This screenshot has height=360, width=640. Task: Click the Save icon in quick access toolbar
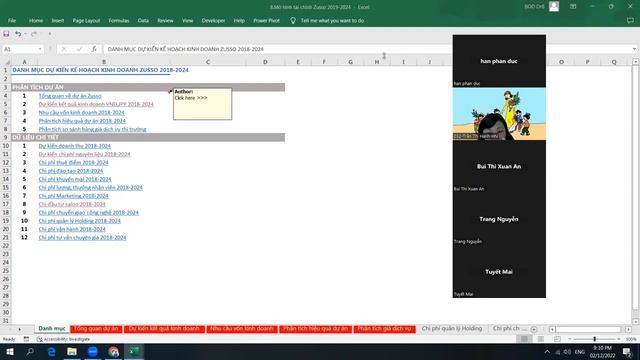tap(6, 34)
